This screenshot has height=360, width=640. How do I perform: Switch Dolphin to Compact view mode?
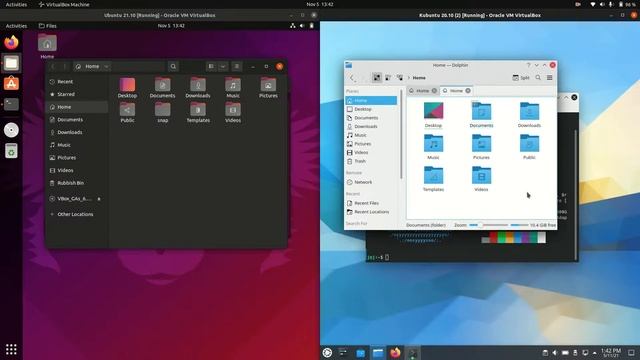click(388, 78)
